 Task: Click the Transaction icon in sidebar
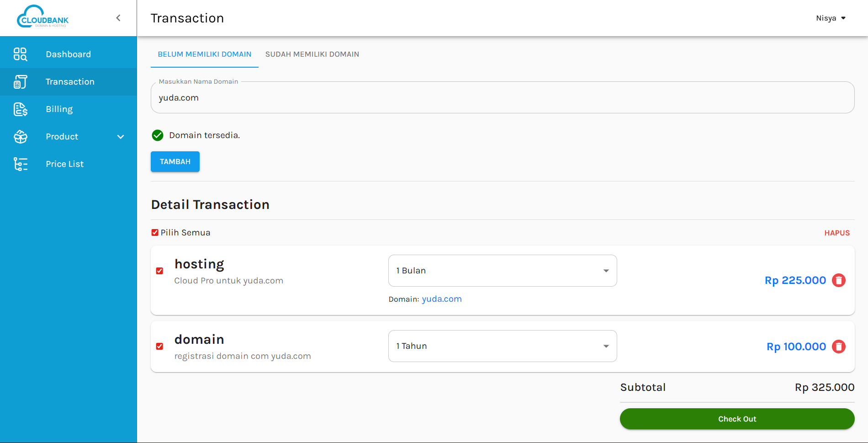pos(20,82)
